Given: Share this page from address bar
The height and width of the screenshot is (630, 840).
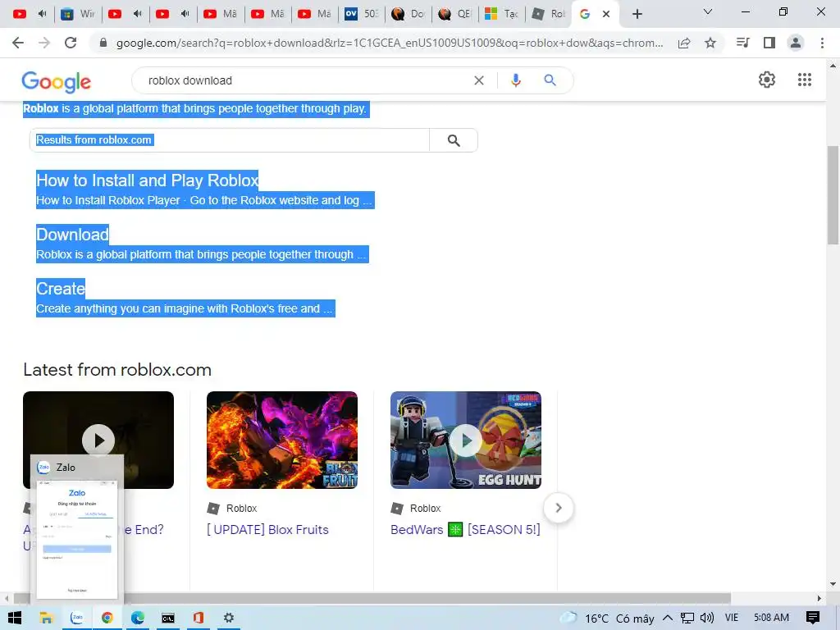Looking at the screenshot, I should point(684,43).
